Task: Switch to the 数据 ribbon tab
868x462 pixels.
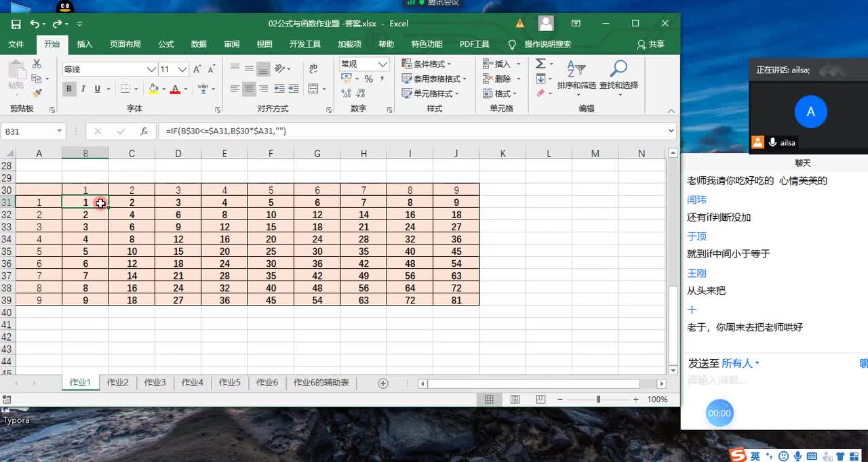Action: click(199, 44)
